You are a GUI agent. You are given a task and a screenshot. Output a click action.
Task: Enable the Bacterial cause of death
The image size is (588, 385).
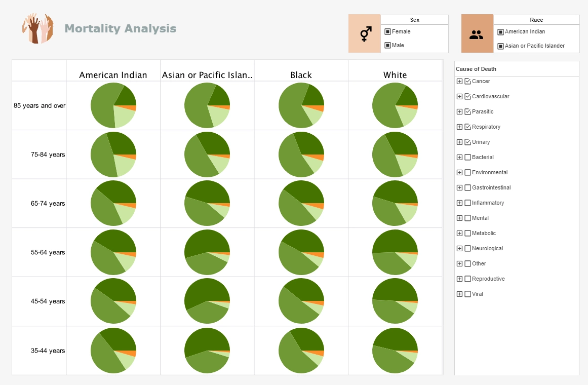pyautogui.click(x=467, y=157)
